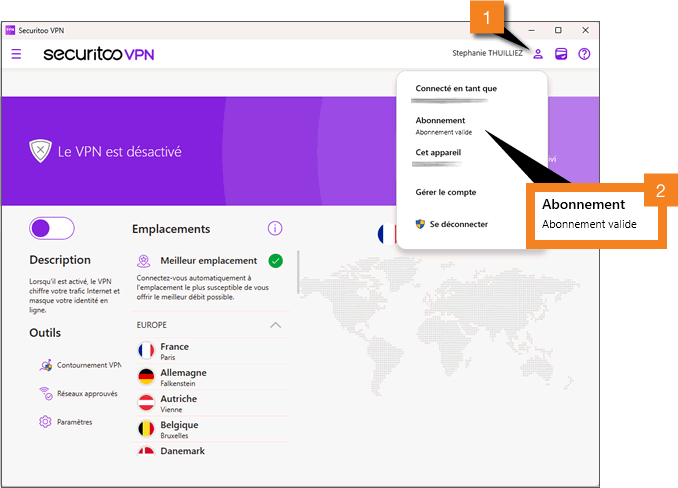
Task: Click the Contournement VPN icon
Action: 46,365
